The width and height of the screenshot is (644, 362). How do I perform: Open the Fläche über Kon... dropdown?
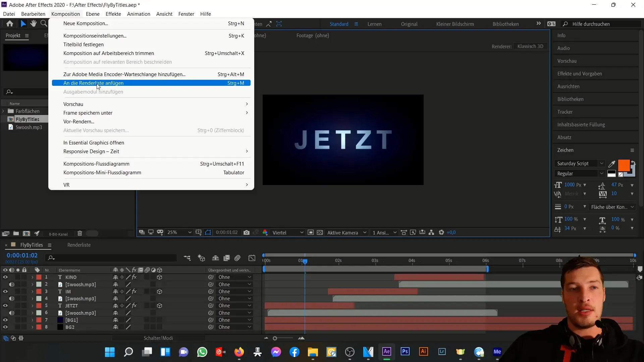coord(612,207)
